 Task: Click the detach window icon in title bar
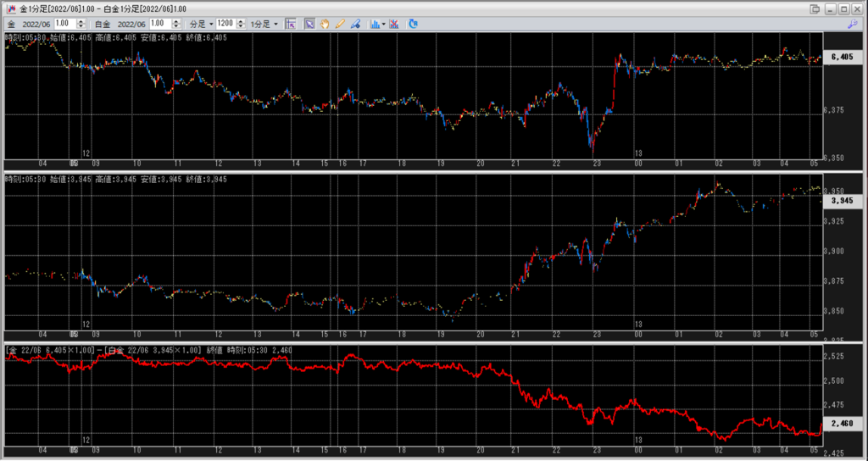pos(815,8)
